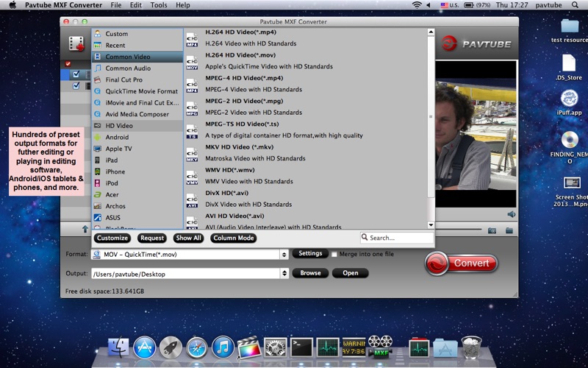Open Spotlight search icon
The height and width of the screenshot is (368, 588).
click(575, 5)
